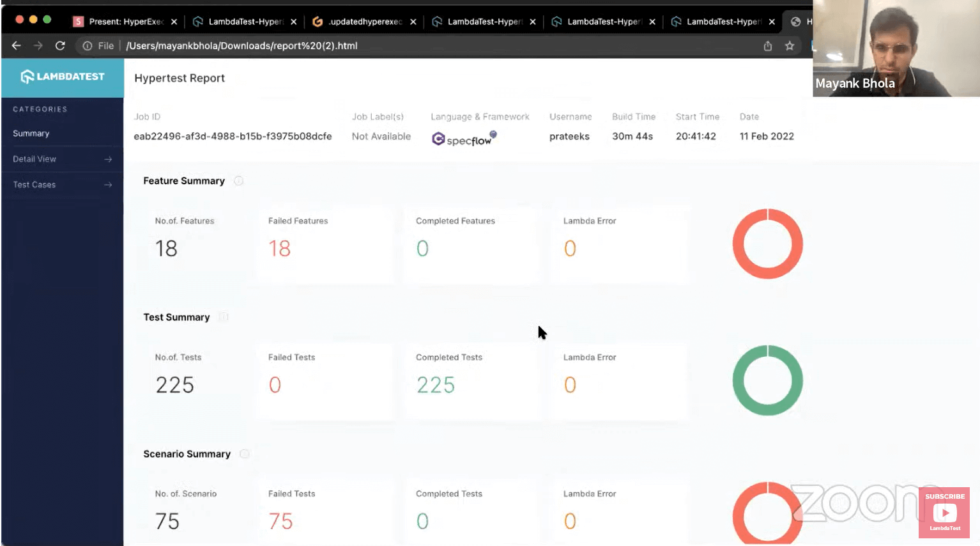
Task: Click the YouTube Subscribe button
Action: coord(944,511)
